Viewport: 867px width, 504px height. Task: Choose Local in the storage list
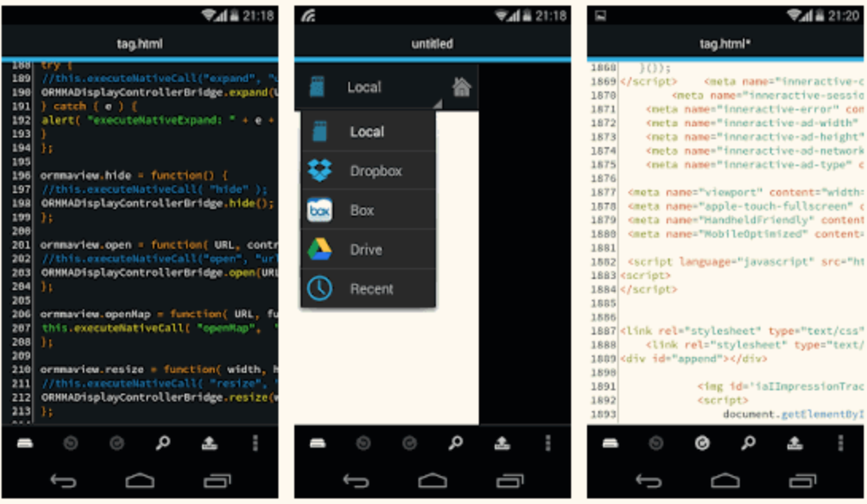pos(368,131)
